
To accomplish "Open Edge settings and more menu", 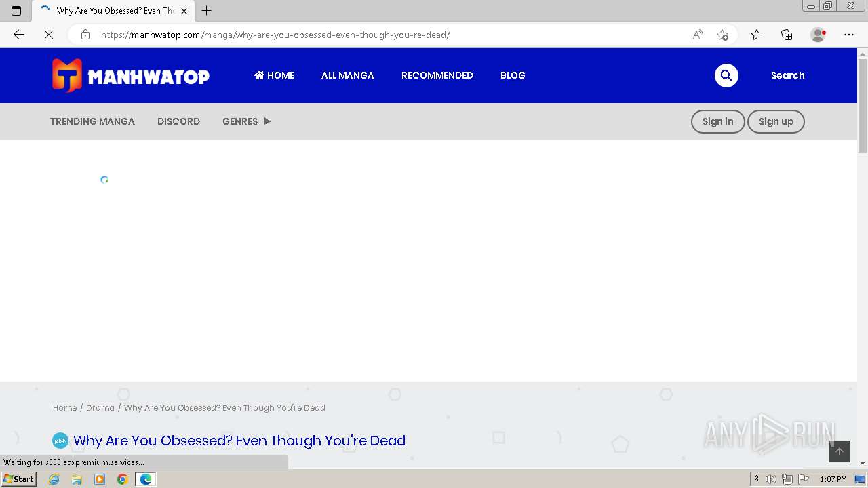I will point(849,35).
